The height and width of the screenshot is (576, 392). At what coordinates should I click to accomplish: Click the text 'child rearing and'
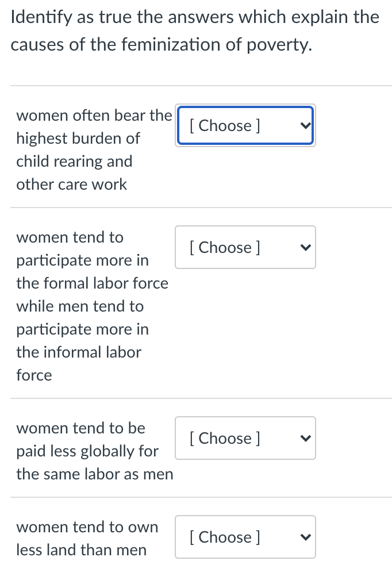tap(74, 161)
